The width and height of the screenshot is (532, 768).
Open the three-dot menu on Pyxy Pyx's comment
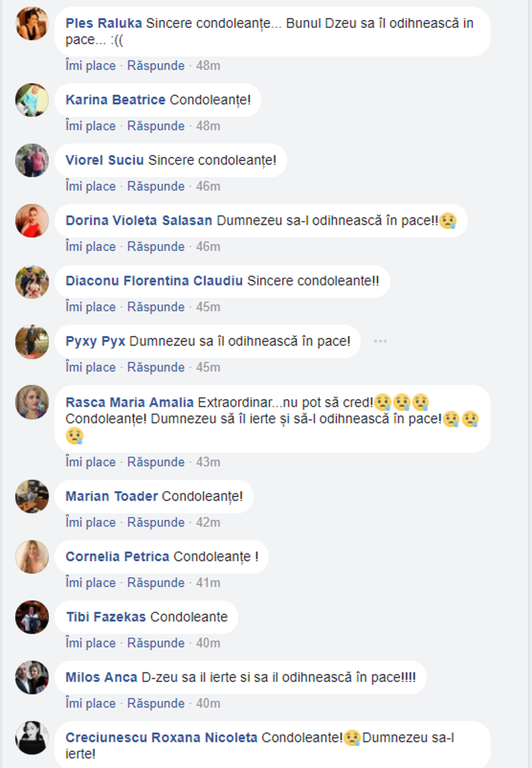click(380, 341)
